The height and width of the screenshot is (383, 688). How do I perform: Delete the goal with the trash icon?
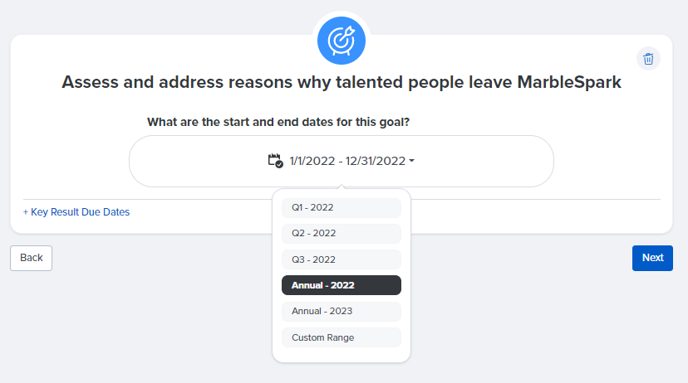click(x=648, y=59)
